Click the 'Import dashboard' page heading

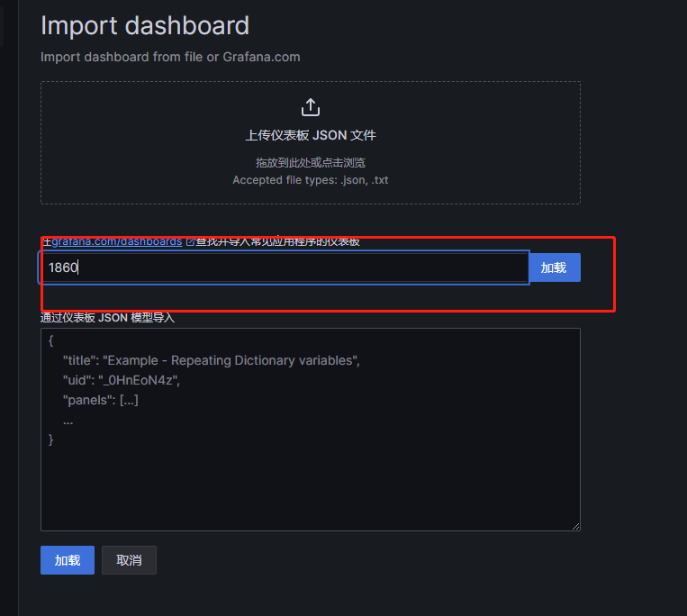145,25
